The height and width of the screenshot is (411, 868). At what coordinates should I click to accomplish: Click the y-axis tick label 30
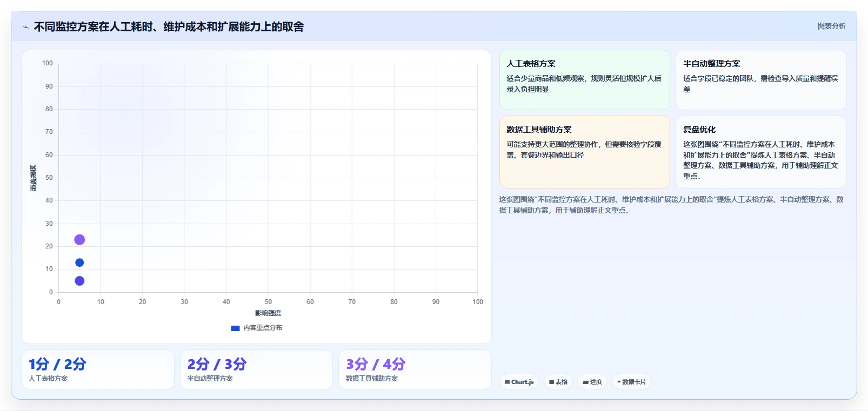click(x=49, y=224)
